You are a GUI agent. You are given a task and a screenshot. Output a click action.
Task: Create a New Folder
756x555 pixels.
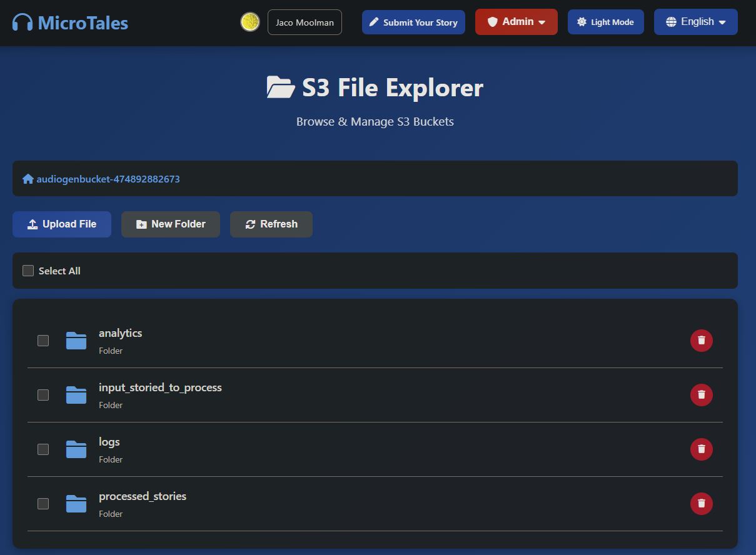(x=171, y=224)
